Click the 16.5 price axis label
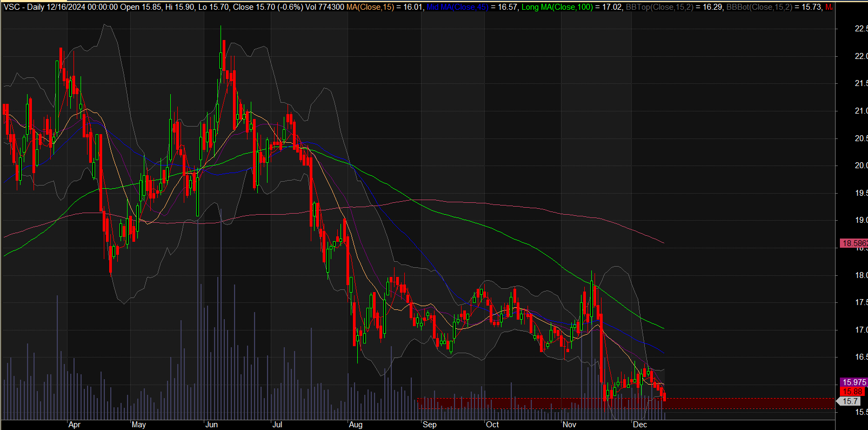868x430 pixels. click(860, 357)
